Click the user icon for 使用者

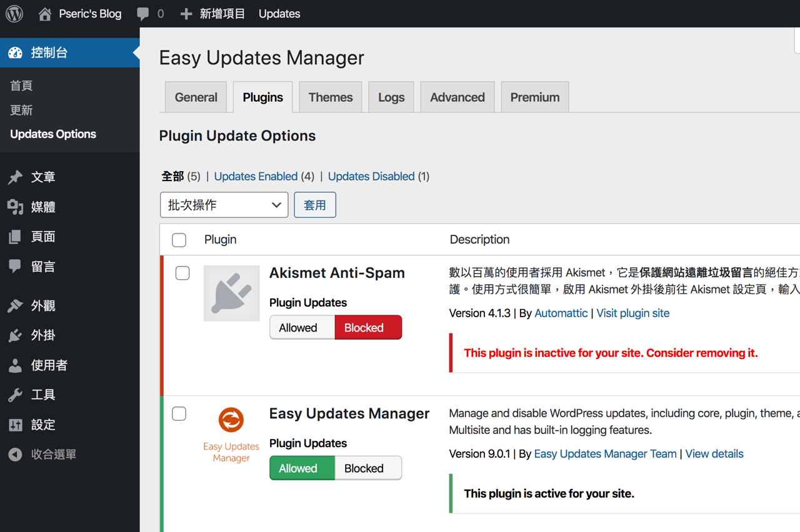[16, 365]
